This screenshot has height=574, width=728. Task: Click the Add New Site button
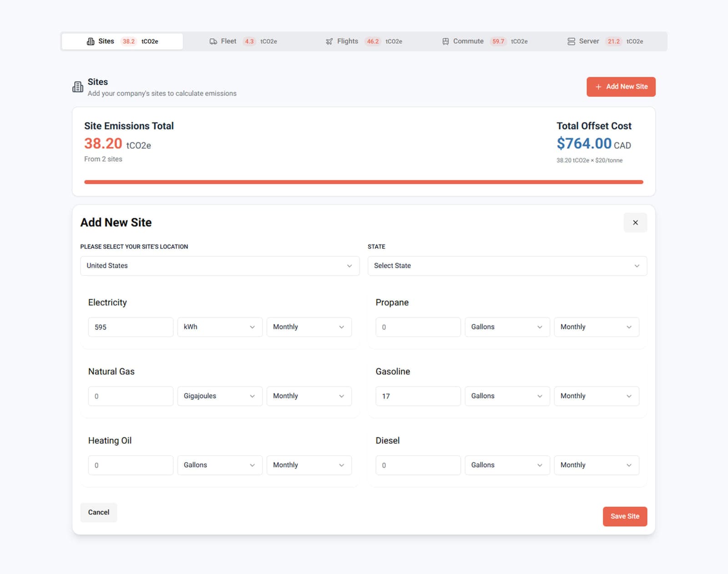pos(621,86)
